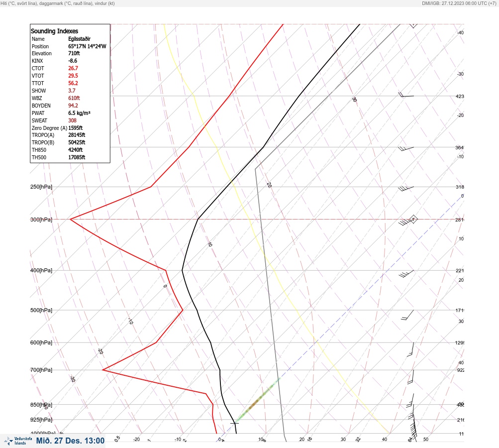This screenshot has height=448, width=499.
Task: Click the Zero Degree (A) value '1595ft'
Action: tap(76, 128)
